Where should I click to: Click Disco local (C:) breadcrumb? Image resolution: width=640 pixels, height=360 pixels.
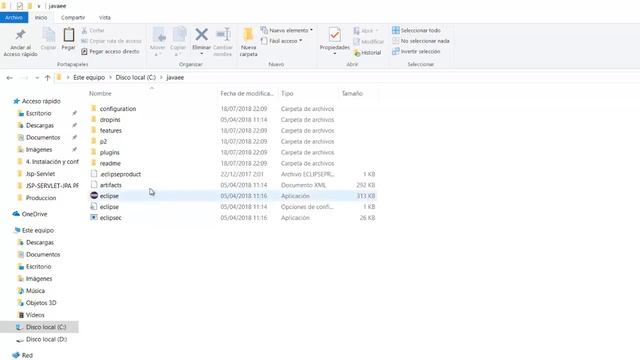136,77
